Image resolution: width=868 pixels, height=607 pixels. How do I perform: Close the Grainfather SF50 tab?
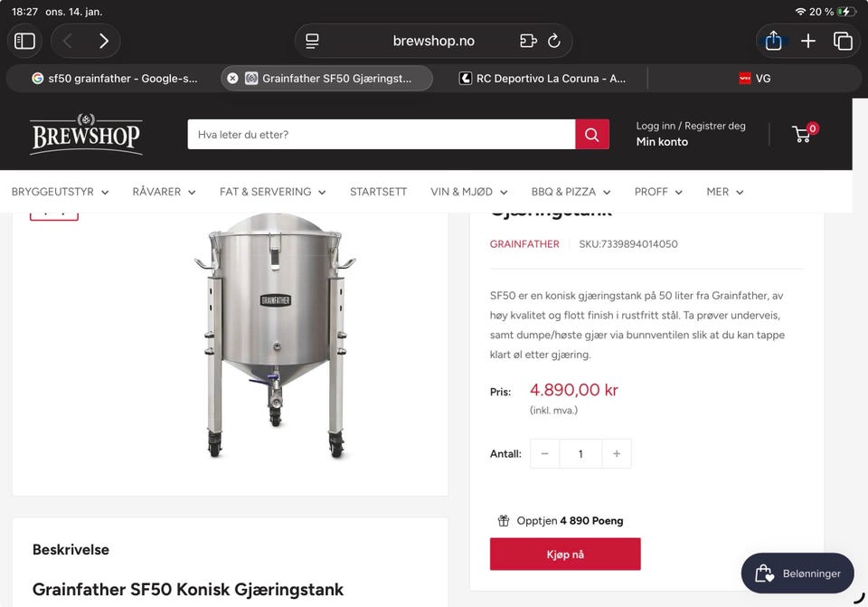(x=232, y=79)
